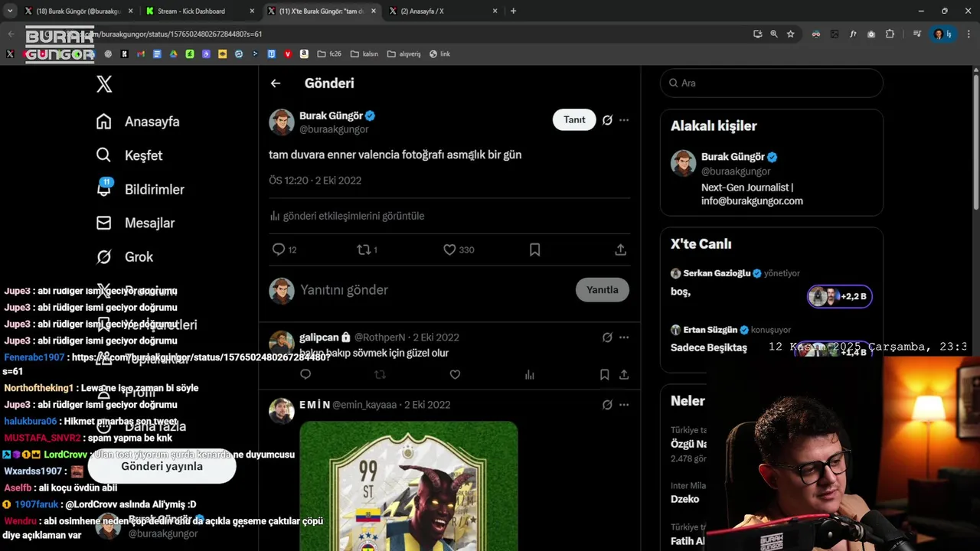Close the Stream - Kick Dashboard tab
This screenshot has width=980, height=551.
(x=252, y=11)
